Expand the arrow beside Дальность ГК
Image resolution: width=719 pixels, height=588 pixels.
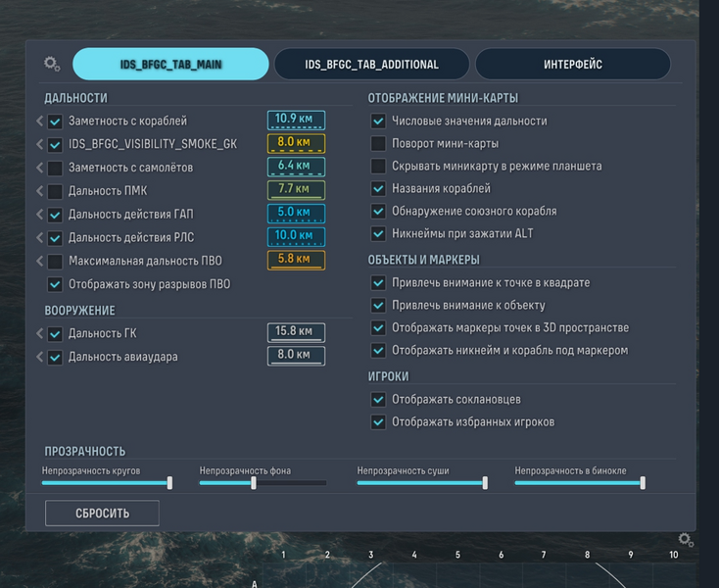pyautogui.click(x=39, y=333)
